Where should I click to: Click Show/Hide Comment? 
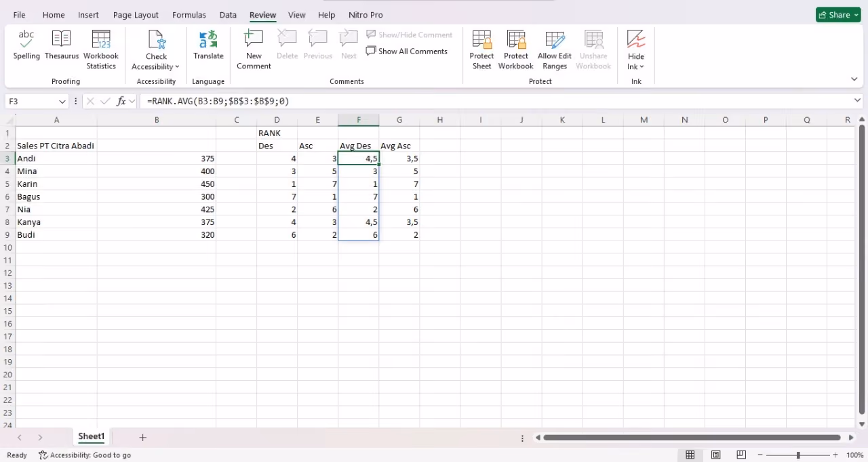click(410, 35)
